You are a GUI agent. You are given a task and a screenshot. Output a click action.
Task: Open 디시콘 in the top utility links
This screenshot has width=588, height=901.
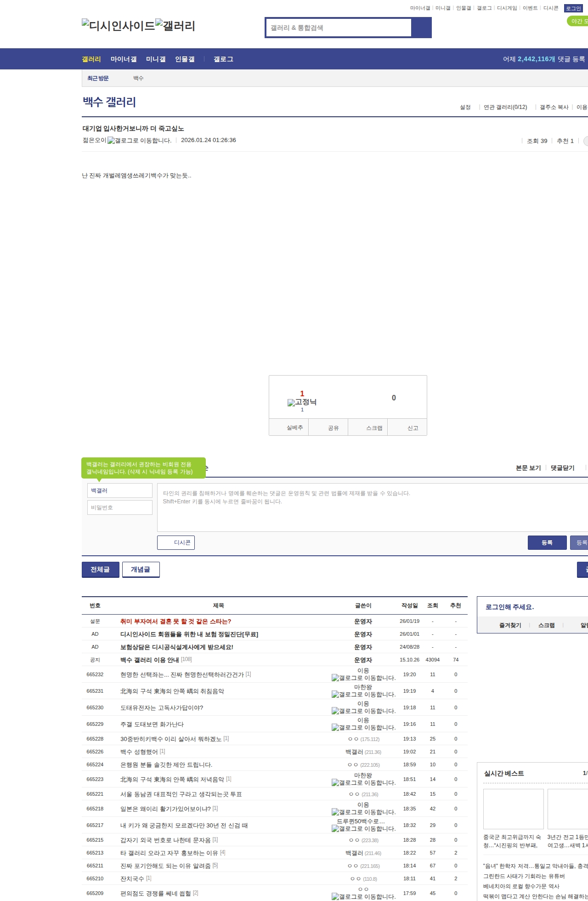click(x=551, y=8)
